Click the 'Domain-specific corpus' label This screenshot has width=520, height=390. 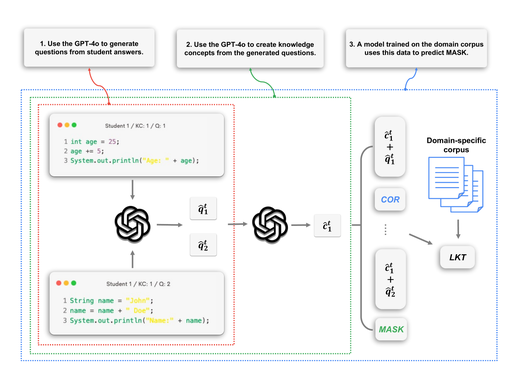(x=456, y=145)
